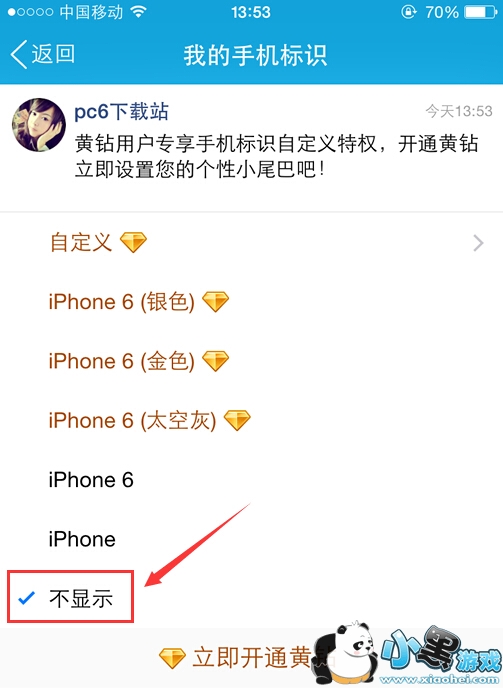Tap the back chevron icon
Screen dimensions: 503x688
(x=19, y=54)
